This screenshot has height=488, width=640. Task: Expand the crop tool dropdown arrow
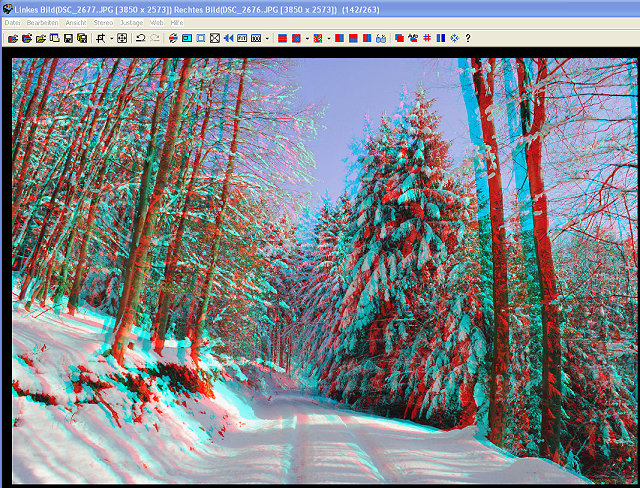[x=110, y=38]
